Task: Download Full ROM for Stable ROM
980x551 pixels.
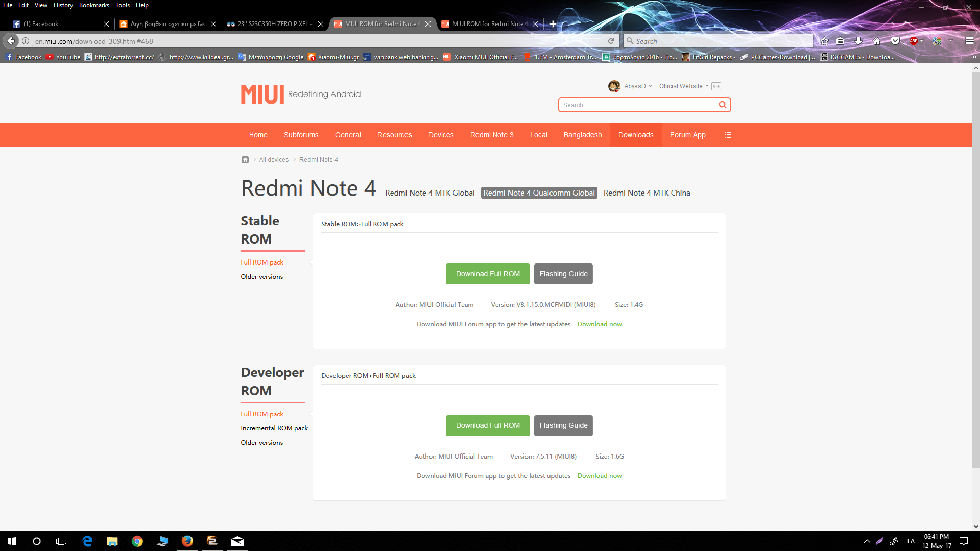Action: 488,274
